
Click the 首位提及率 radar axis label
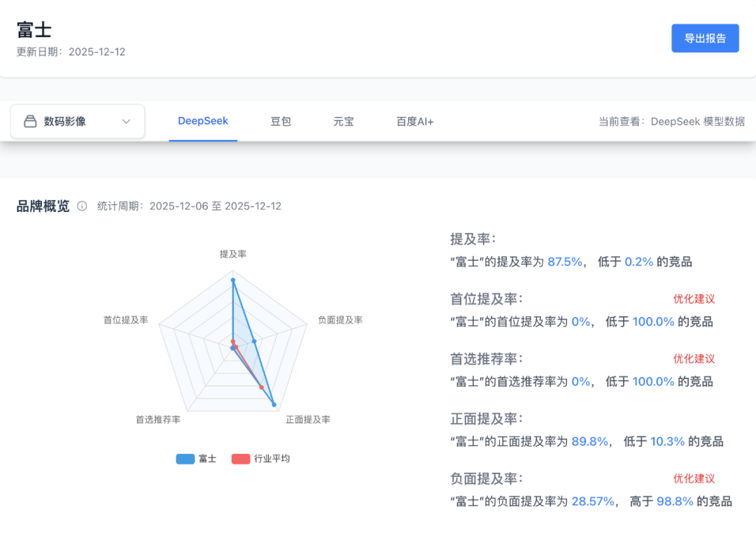coord(126,320)
